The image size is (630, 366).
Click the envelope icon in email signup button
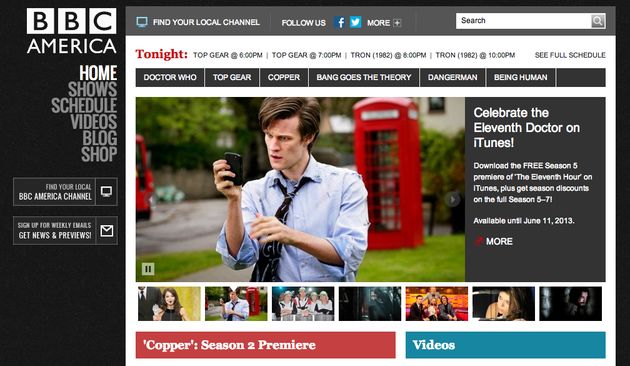[x=106, y=231]
